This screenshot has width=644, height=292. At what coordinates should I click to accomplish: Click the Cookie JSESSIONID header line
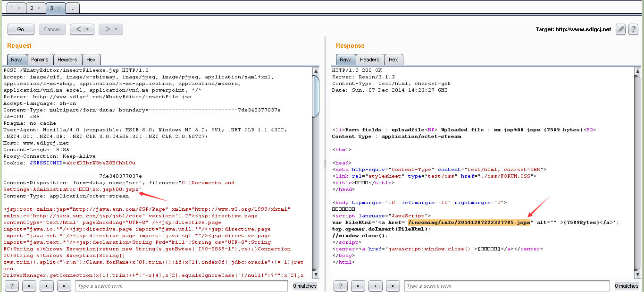tap(69, 163)
